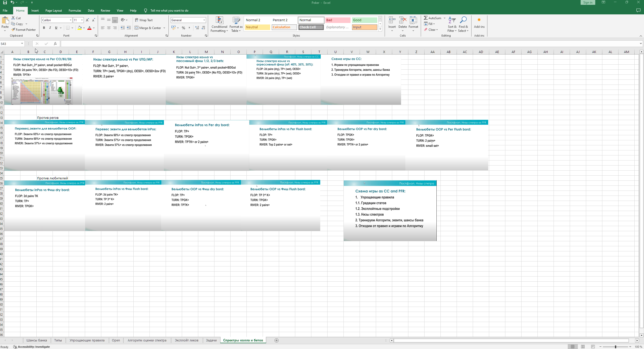
Task: Switch to the Insert ribbon tab
Action: pyautogui.click(x=35, y=11)
